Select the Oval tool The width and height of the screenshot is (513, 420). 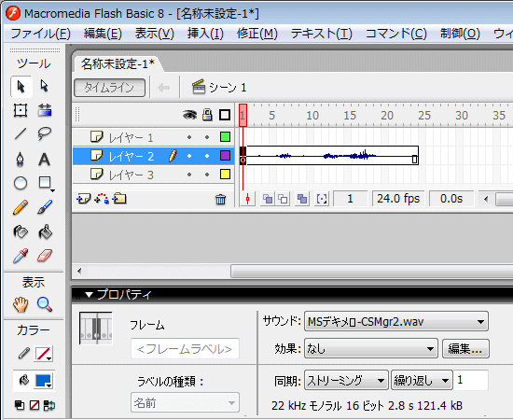coord(21,183)
